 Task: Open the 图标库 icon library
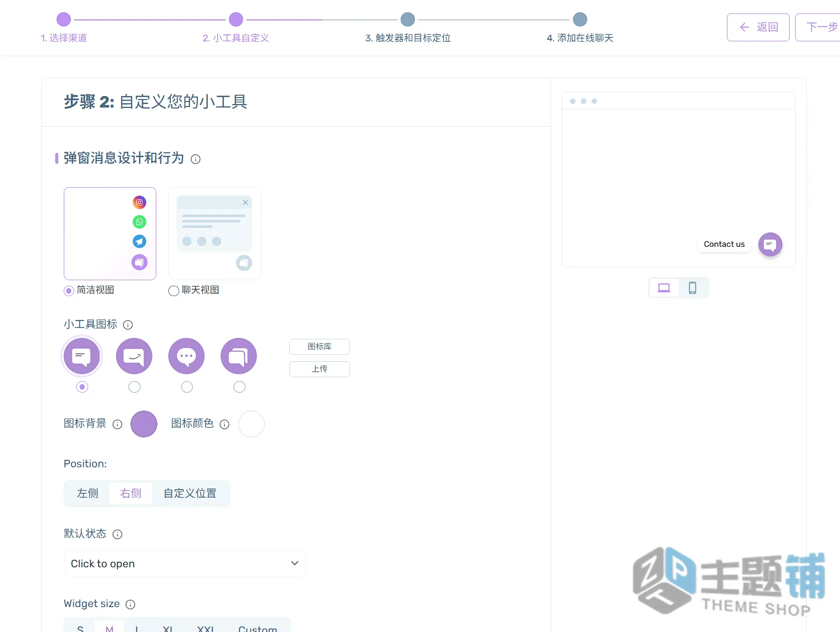320,347
